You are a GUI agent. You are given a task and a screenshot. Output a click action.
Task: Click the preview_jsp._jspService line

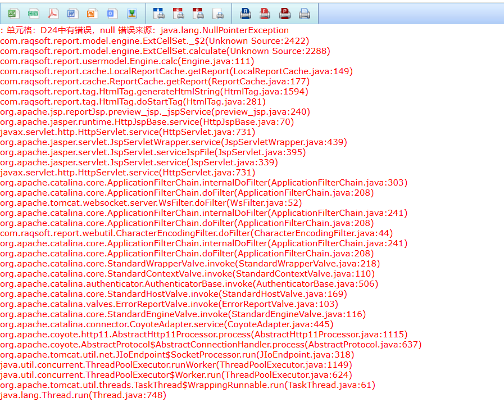[x=155, y=111]
